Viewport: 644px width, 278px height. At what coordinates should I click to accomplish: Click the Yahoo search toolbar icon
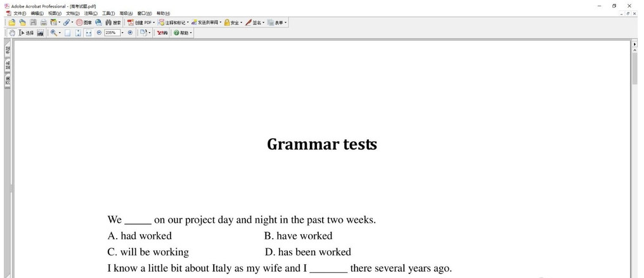pos(162,33)
